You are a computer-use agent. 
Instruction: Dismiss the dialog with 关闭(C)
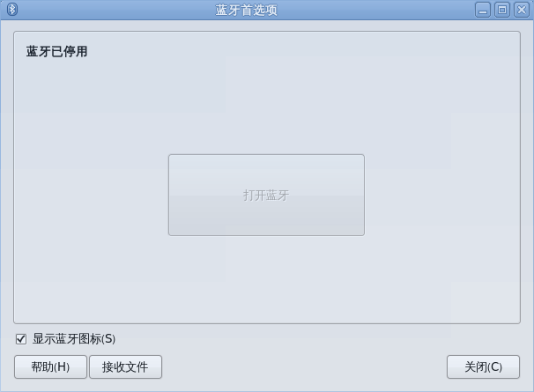tap(483, 366)
